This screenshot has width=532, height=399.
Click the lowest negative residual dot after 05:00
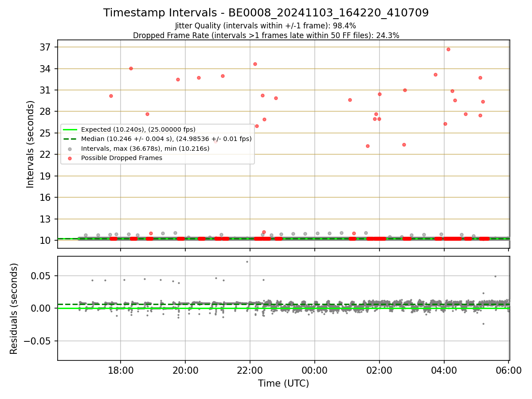[483, 324]
